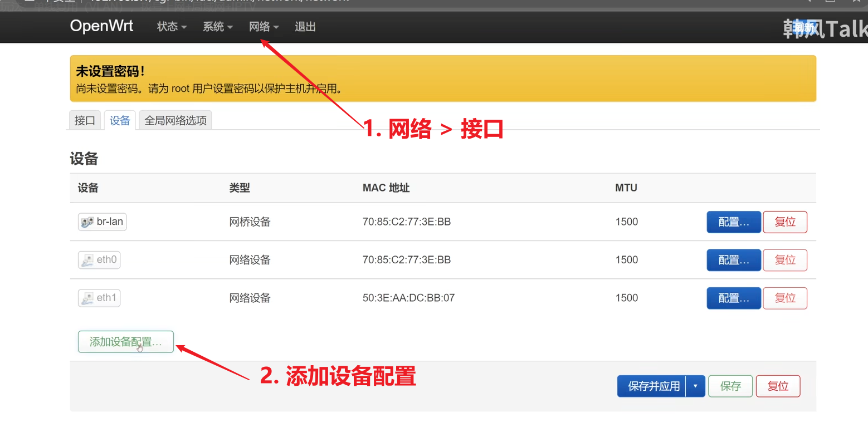Switch to the 接口 tab
The height and width of the screenshot is (442, 868).
point(85,120)
